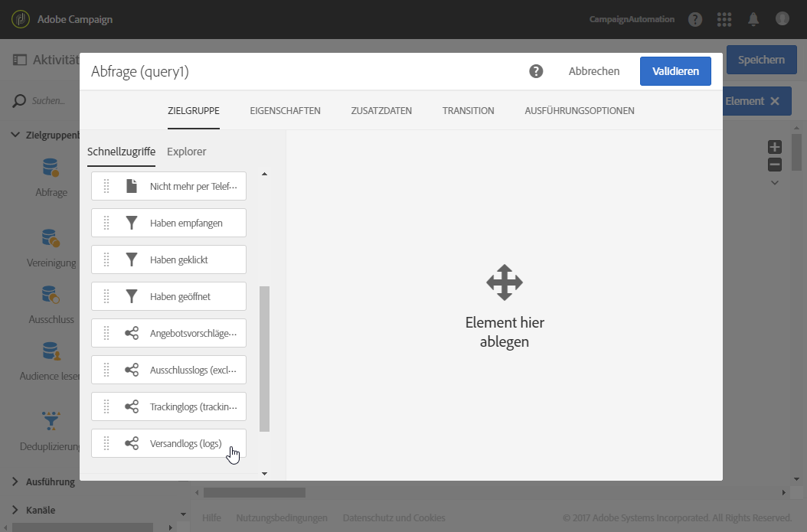Select the Haben geöffnet filter item

[168, 296]
